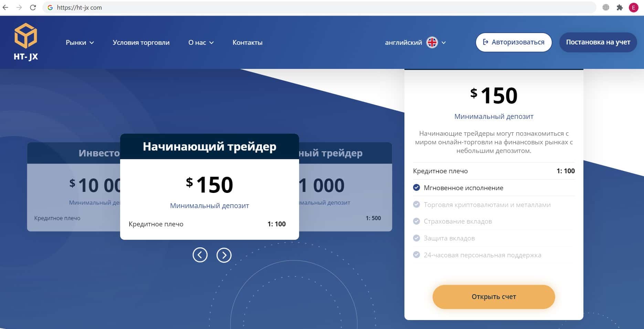This screenshot has height=329, width=644.
Task: Click the $150 amount in right panel
Action: point(494,95)
